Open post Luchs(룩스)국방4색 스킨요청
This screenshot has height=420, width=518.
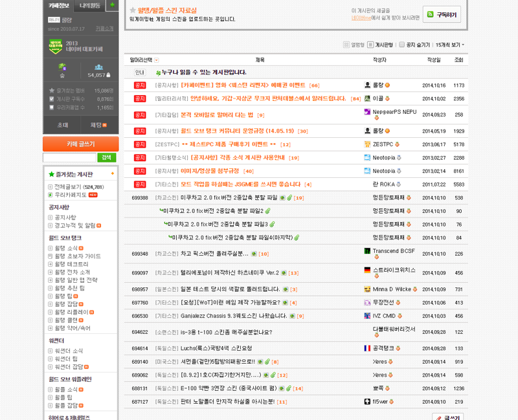click(x=216, y=348)
